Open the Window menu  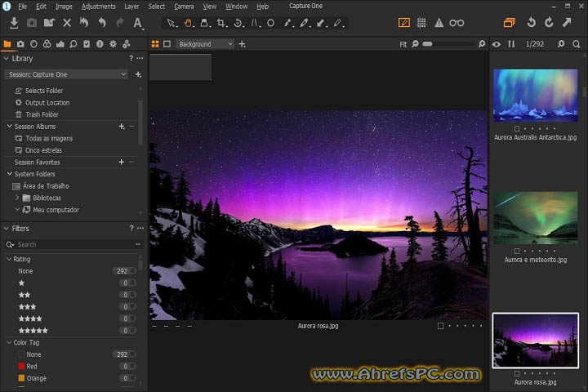[236, 7]
